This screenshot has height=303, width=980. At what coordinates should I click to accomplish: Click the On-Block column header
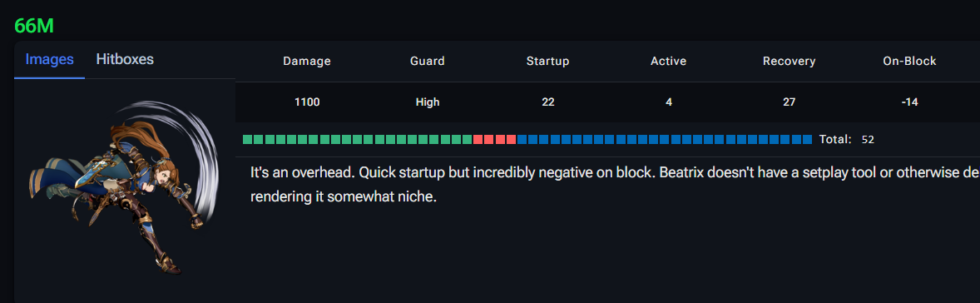click(910, 62)
